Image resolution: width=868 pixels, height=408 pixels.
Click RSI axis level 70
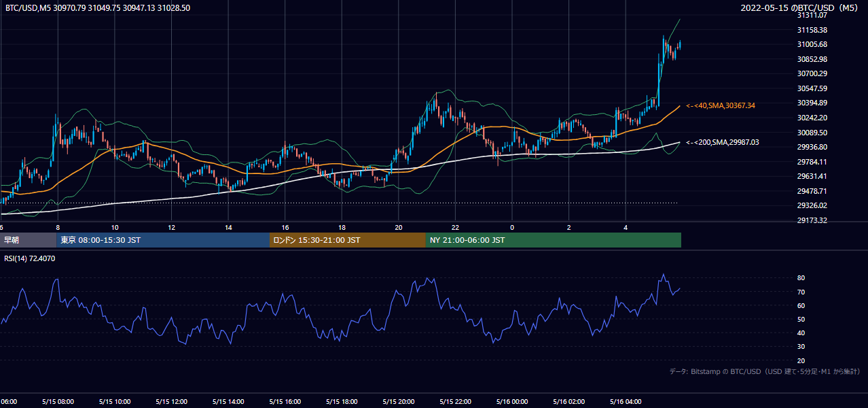coord(801,292)
